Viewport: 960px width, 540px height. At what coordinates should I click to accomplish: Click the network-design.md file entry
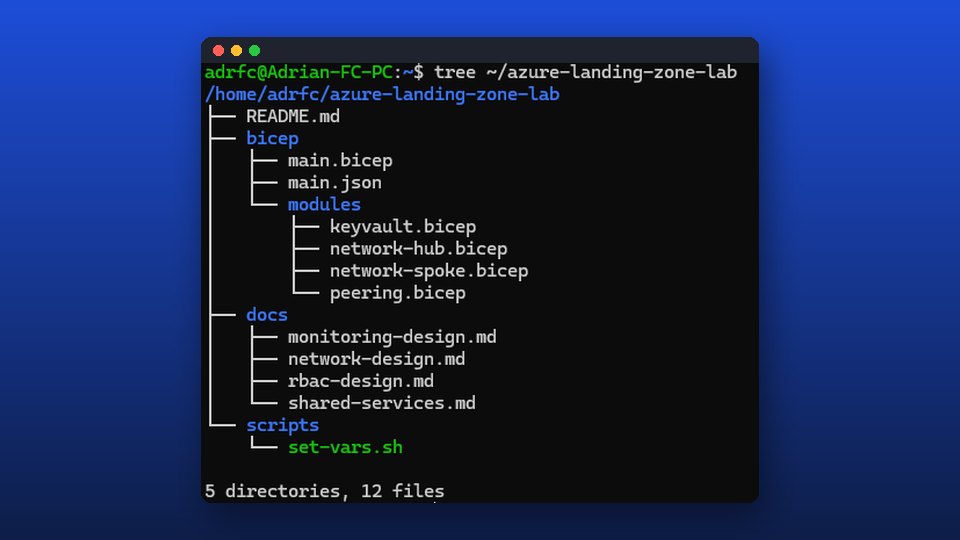(x=377, y=359)
